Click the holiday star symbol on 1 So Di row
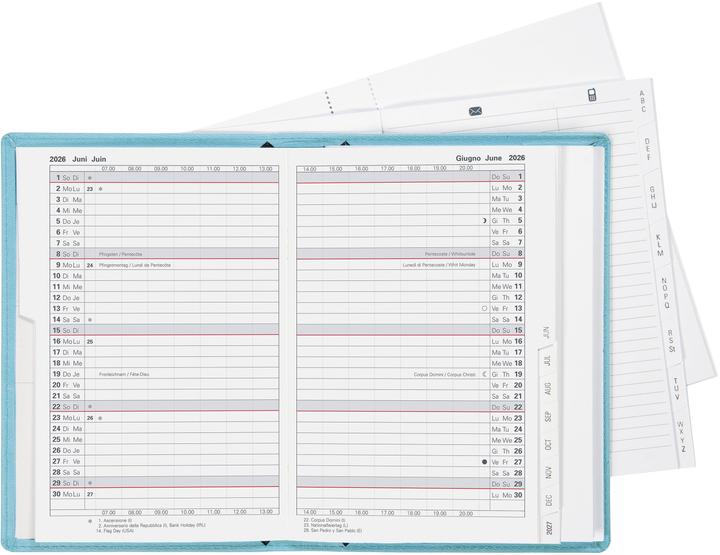This screenshot has width=720, height=555. pyautogui.click(x=90, y=177)
